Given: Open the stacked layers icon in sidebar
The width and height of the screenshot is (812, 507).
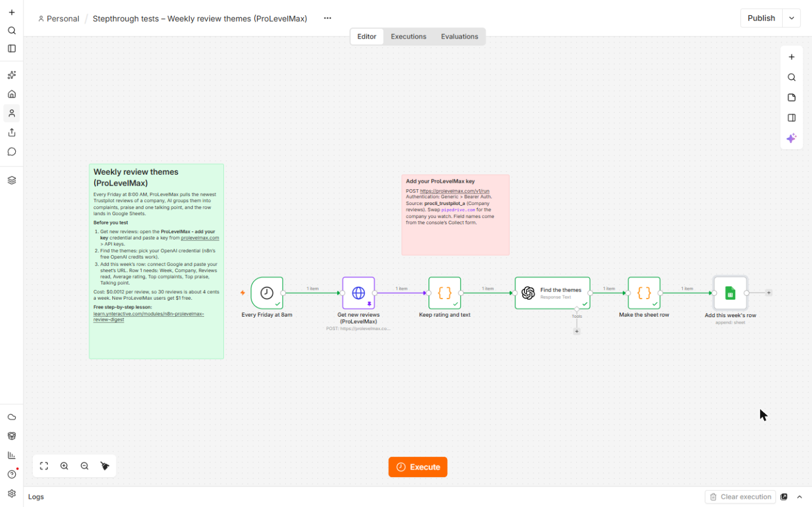Looking at the screenshot, I should click(x=12, y=180).
